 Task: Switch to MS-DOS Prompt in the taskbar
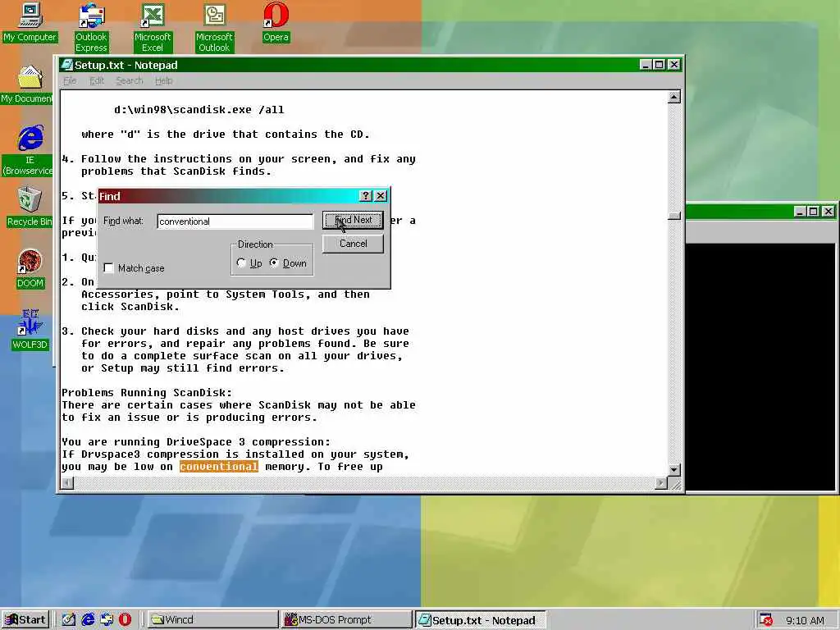(345, 620)
